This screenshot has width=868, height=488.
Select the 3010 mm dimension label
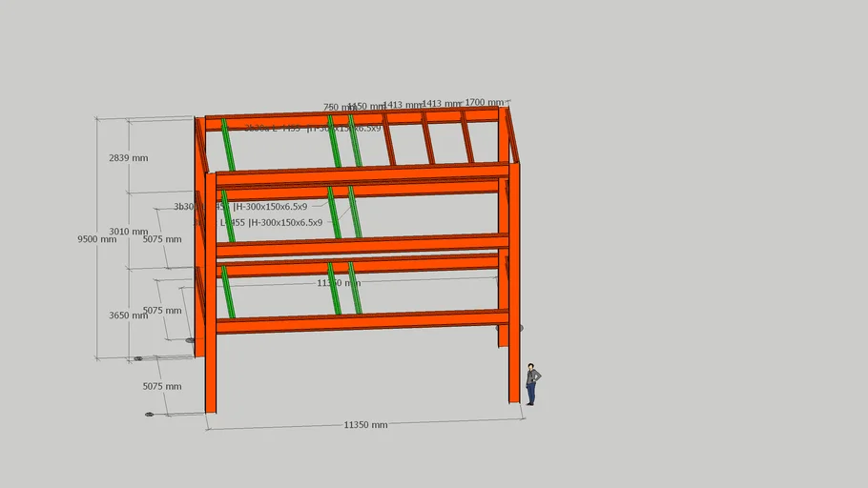(x=128, y=232)
